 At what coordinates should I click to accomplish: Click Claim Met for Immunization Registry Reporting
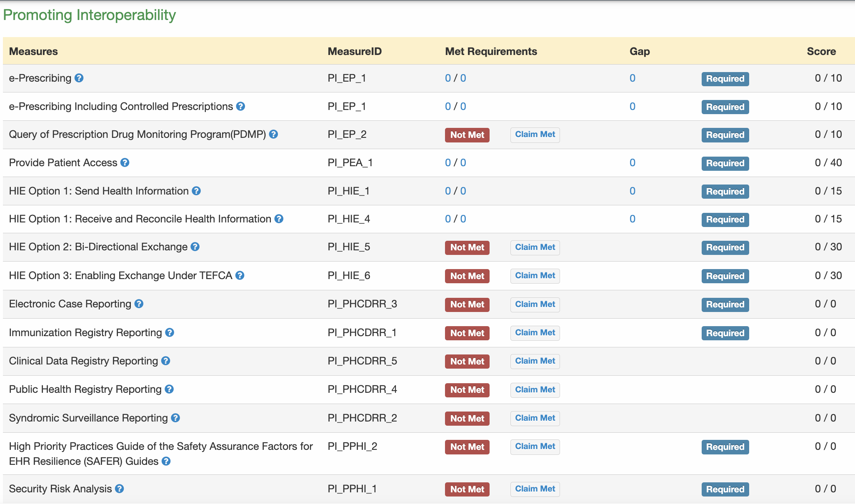(535, 333)
